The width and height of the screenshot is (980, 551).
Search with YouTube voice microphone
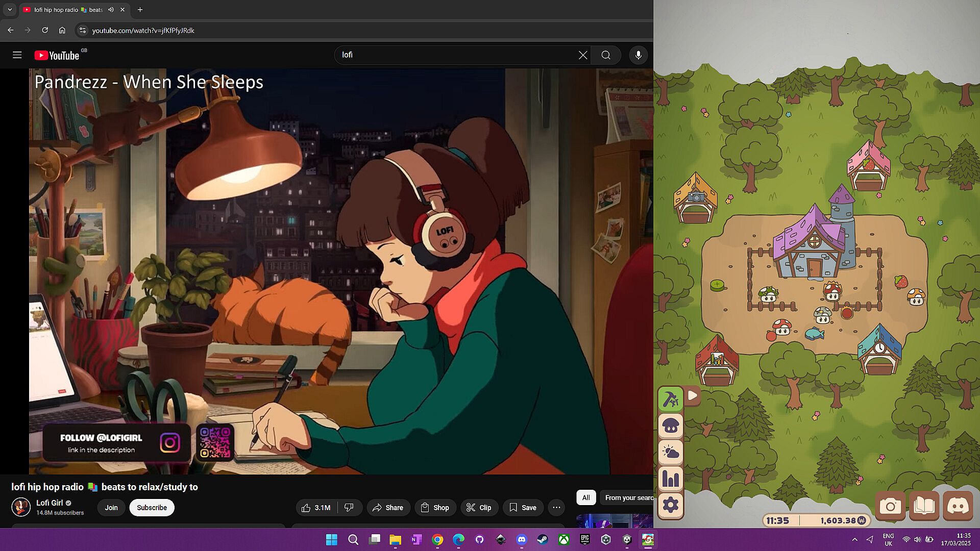click(638, 55)
